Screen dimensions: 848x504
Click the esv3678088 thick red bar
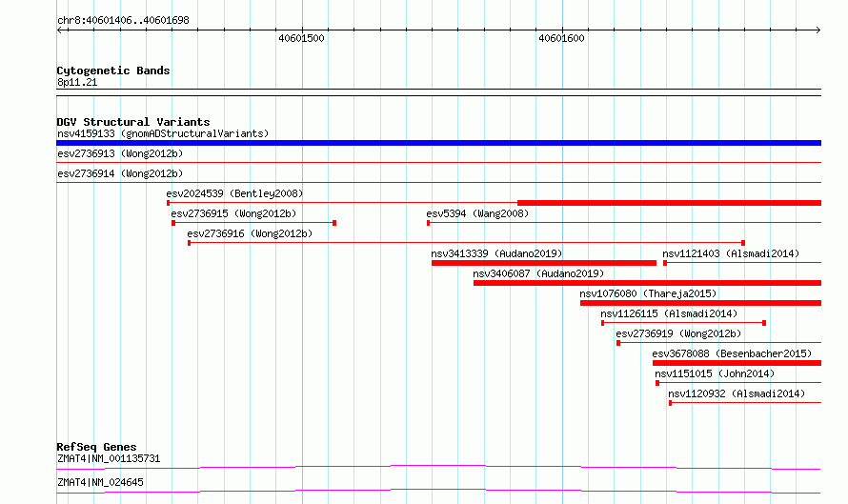tap(737, 363)
